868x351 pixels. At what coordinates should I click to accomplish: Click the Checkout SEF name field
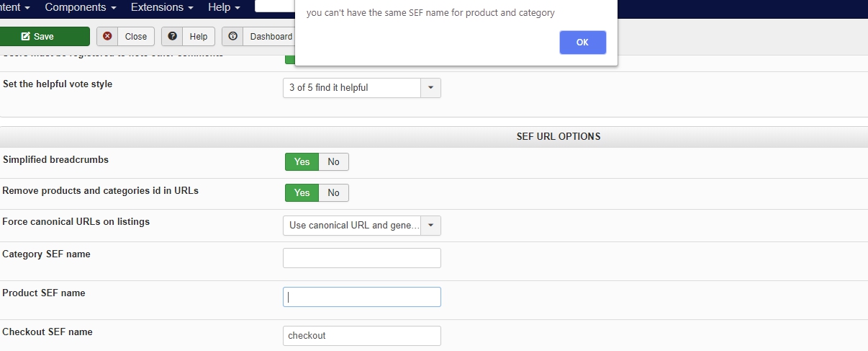coord(361,336)
